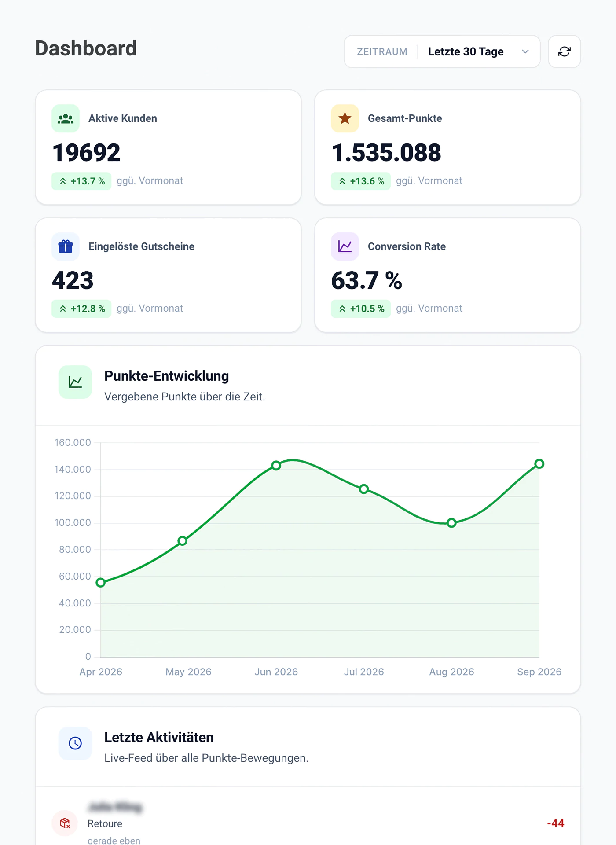Image resolution: width=616 pixels, height=845 pixels.
Task: Select the Jun 2026 data point
Action: coord(276,466)
